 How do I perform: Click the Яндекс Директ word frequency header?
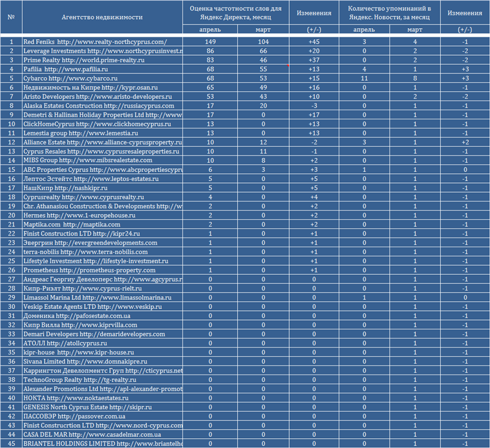tap(236, 12)
